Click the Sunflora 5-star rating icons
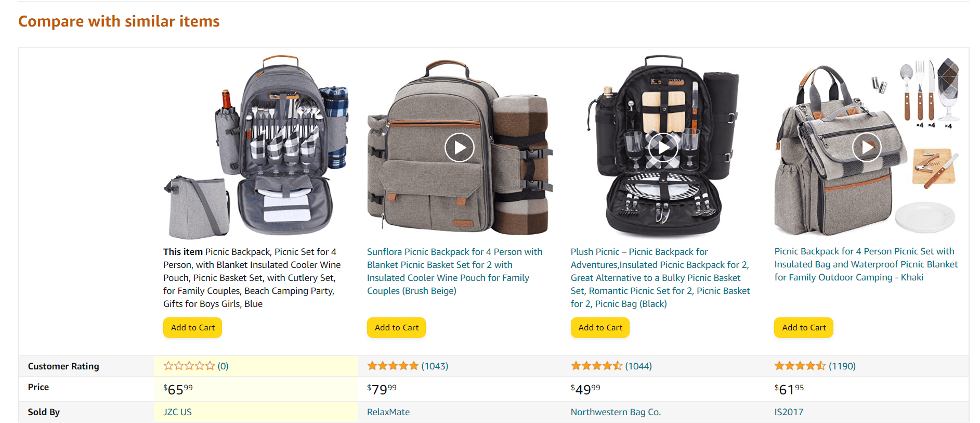Image resolution: width=980 pixels, height=423 pixels. point(393,366)
